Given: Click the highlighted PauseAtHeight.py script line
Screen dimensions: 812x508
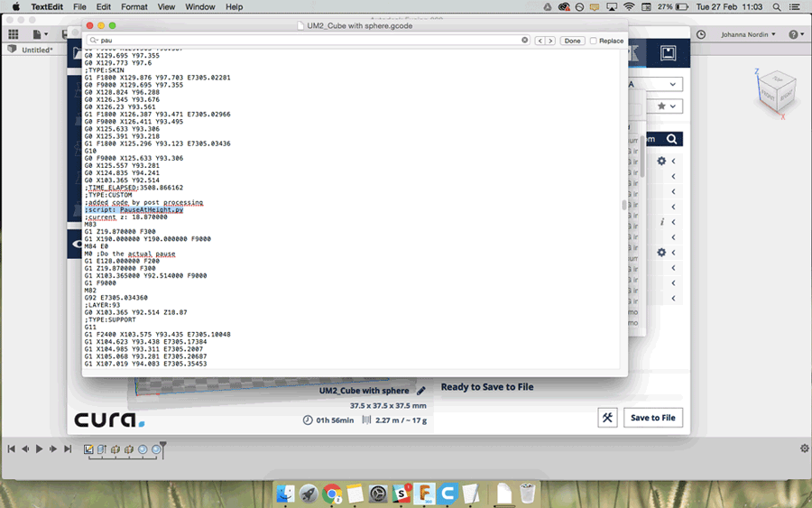Looking at the screenshot, I should click(134, 209).
